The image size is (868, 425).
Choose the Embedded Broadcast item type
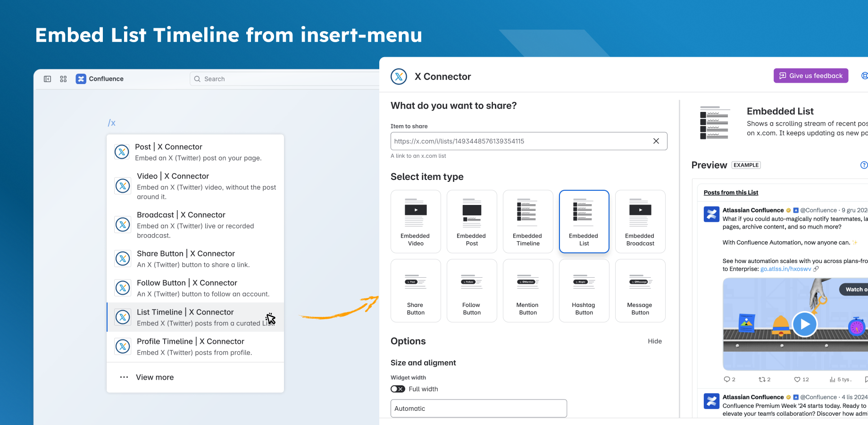pyautogui.click(x=640, y=221)
